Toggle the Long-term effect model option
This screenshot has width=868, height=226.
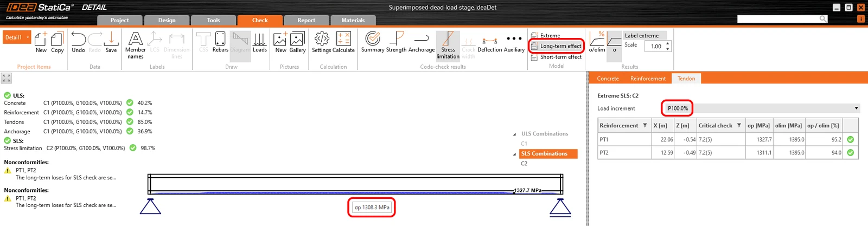coord(556,46)
